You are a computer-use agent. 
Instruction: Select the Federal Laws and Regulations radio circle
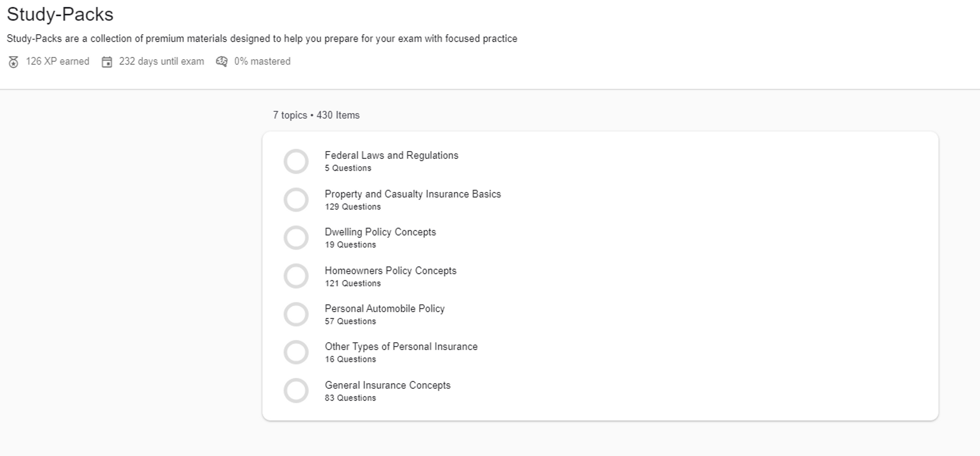point(296,161)
